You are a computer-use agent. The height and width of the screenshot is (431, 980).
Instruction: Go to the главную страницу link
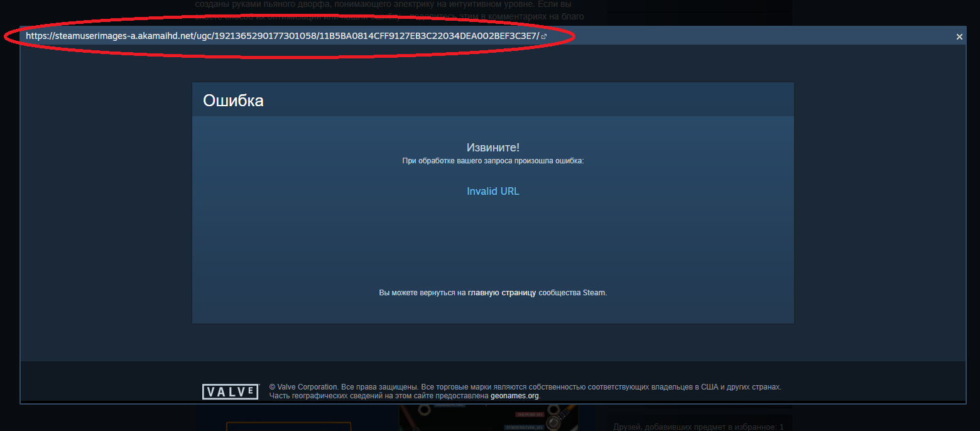point(502,293)
